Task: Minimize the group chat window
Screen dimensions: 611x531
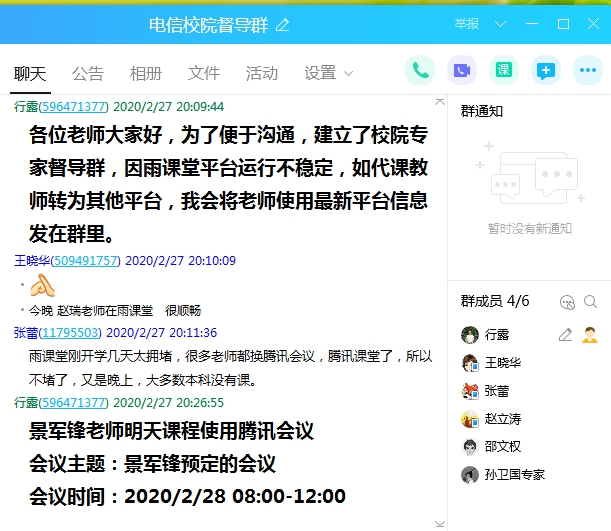Action: (x=532, y=24)
